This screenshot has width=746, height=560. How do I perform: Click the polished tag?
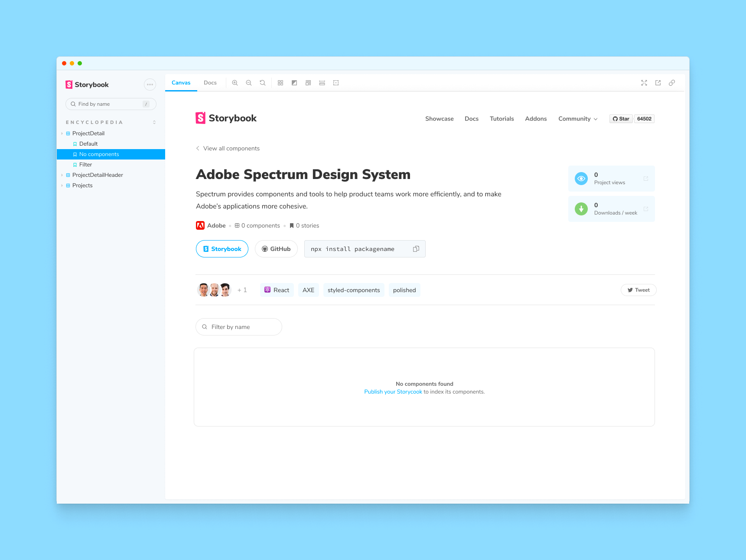coord(404,290)
